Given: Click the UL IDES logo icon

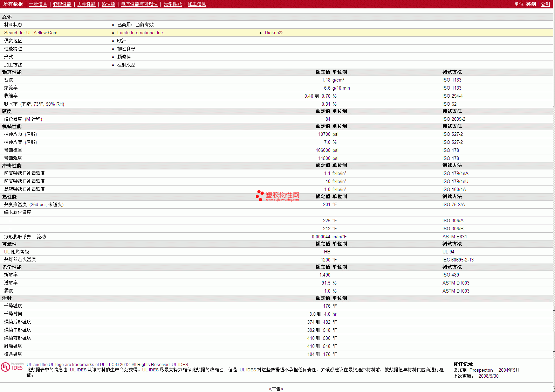Looking at the screenshot, I should tap(12, 367).
